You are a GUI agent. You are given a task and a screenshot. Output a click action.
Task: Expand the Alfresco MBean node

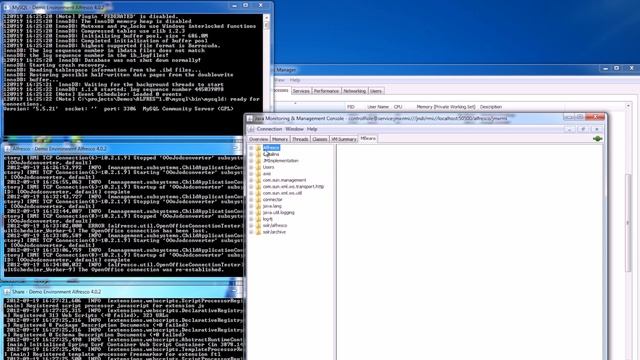pyautogui.click(x=251, y=148)
